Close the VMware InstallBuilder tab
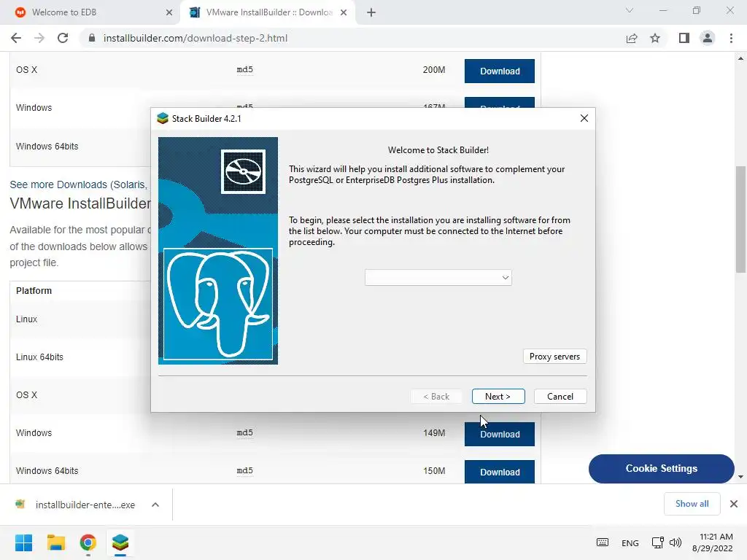 coord(344,12)
